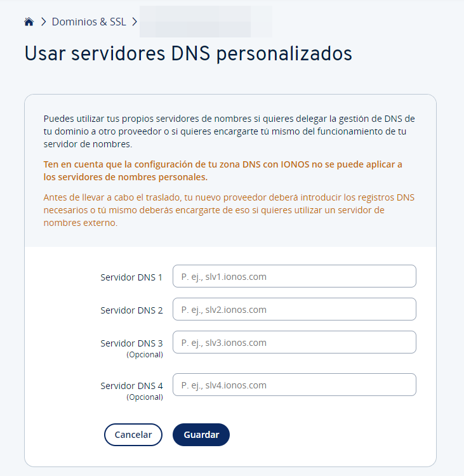Click the bold orange IONOS warning text
The height and width of the screenshot is (476, 464).
(223, 171)
